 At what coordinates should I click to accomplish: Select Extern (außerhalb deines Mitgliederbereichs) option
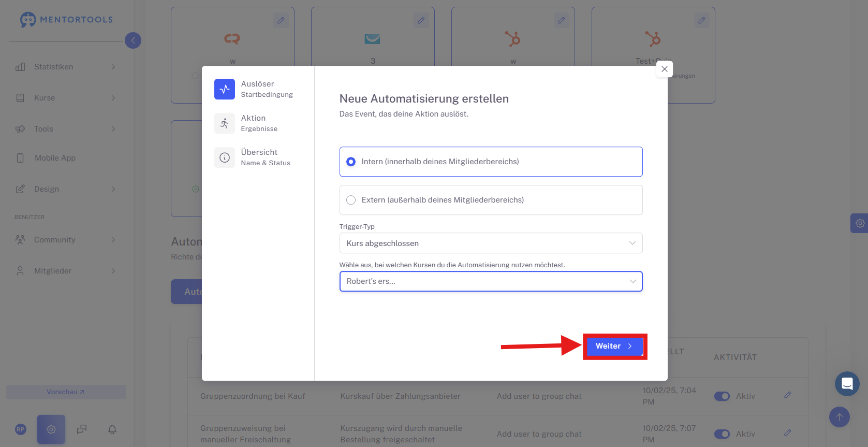491,200
